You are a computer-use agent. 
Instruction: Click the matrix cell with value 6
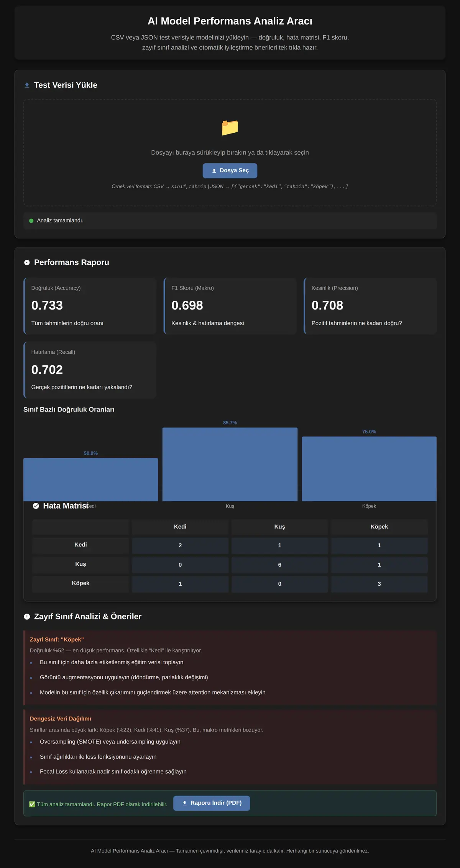click(x=280, y=565)
